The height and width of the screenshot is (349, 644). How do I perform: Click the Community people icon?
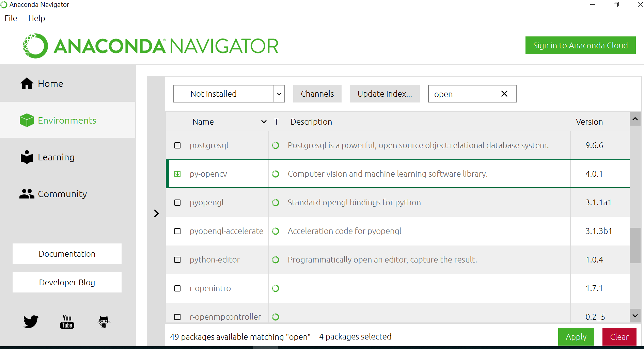tap(27, 194)
